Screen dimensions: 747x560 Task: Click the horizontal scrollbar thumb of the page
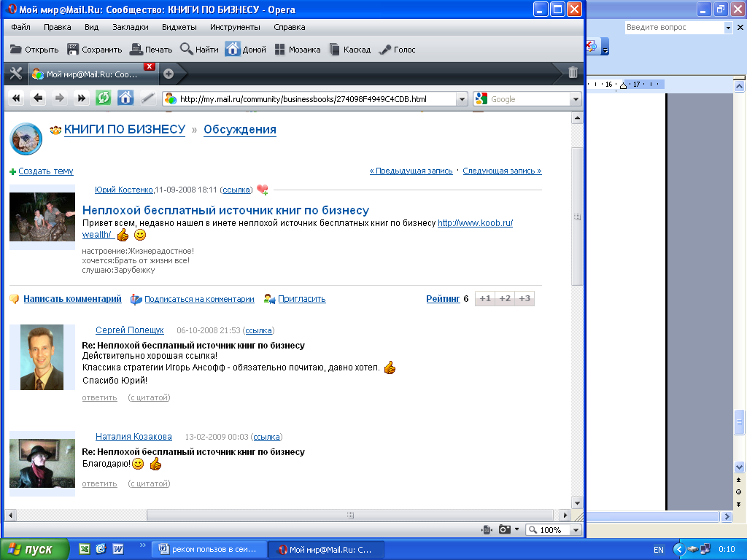[350, 515]
